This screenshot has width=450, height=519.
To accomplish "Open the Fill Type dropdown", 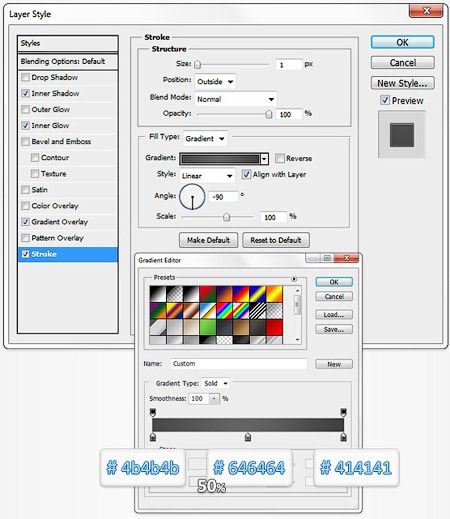I will [x=205, y=138].
